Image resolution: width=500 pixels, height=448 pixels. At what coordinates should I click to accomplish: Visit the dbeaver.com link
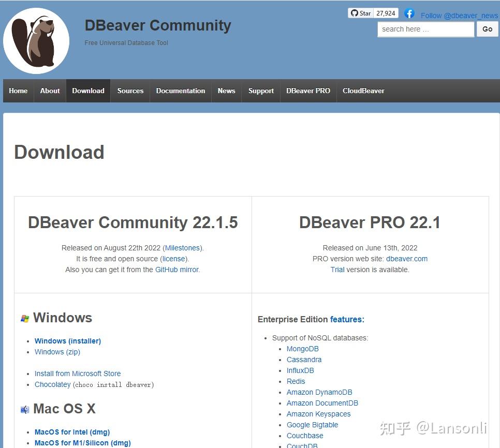click(406, 259)
